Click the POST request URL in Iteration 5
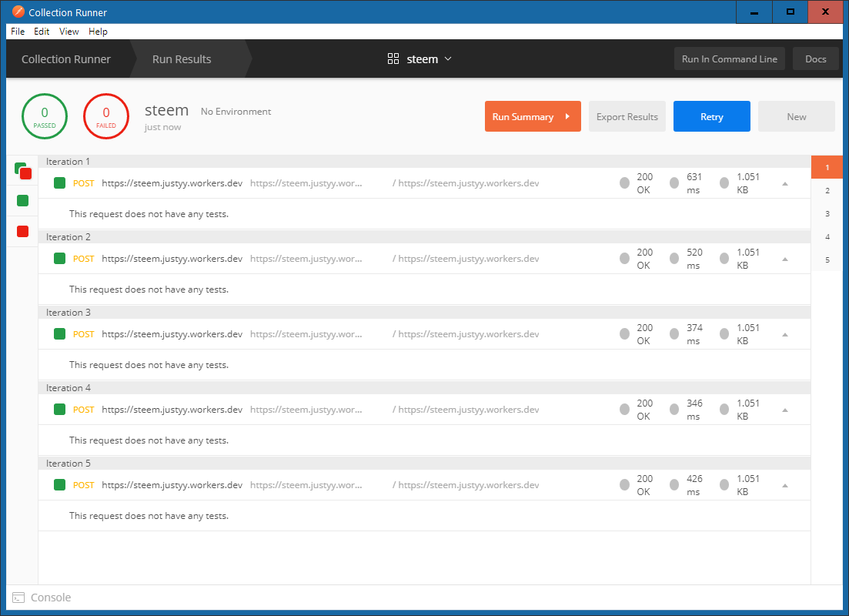 click(x=172, y=485)
